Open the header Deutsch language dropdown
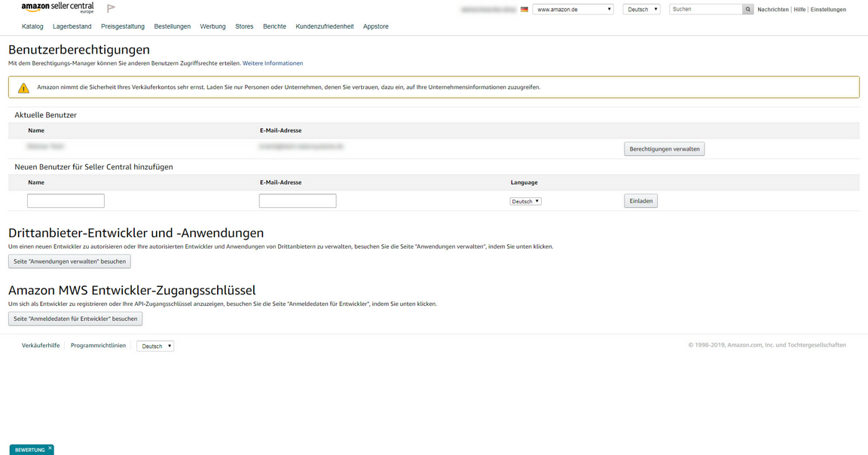The width and height of the screenshot is (868, 455). pos(642,9)
